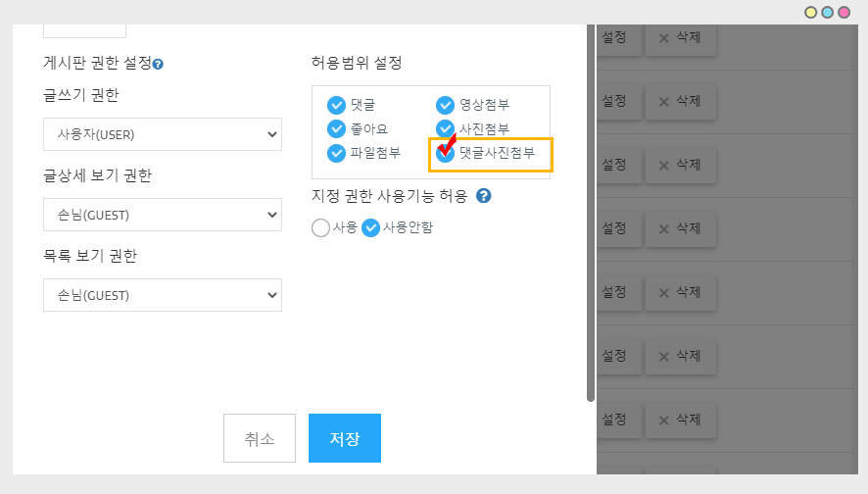
Task: Click the blue circle window button
Action: click(827, 13)
